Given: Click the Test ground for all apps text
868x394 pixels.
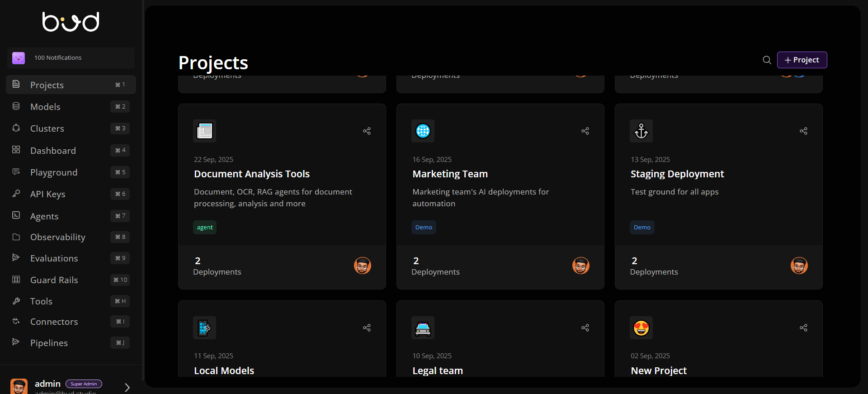Looking at the screenshot, I should click(x=675, y=192).
